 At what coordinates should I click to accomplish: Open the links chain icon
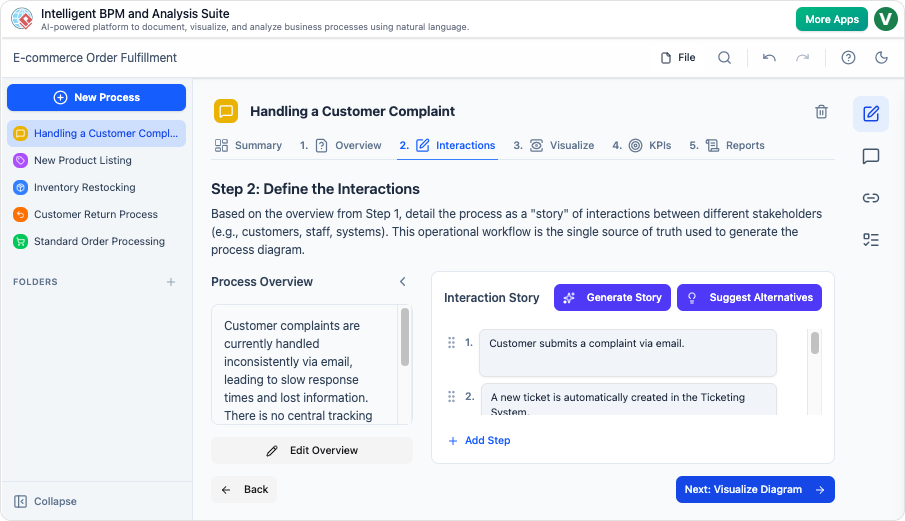(871, 198)
